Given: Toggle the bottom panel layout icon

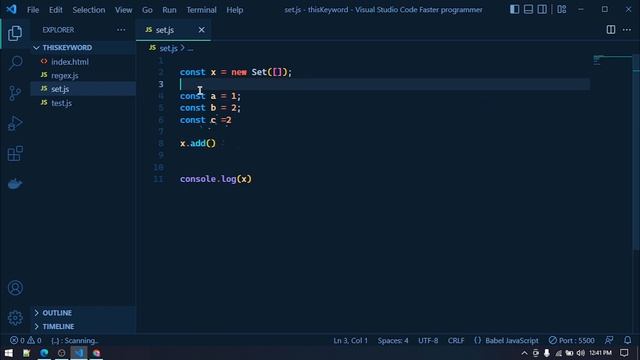Looking at the screenshot, I should [528, 9].
